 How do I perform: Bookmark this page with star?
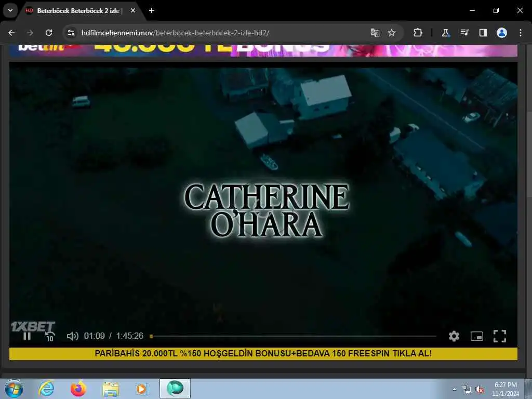tap(392, 33)
